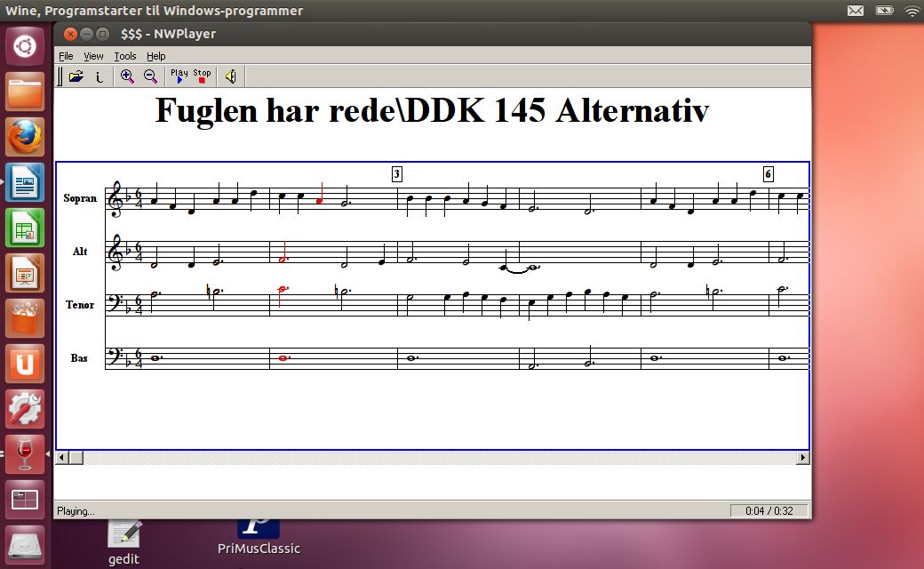Click the red highlighted note in Bas staff
The image size is (924, 569).
(x=284, y=358)
